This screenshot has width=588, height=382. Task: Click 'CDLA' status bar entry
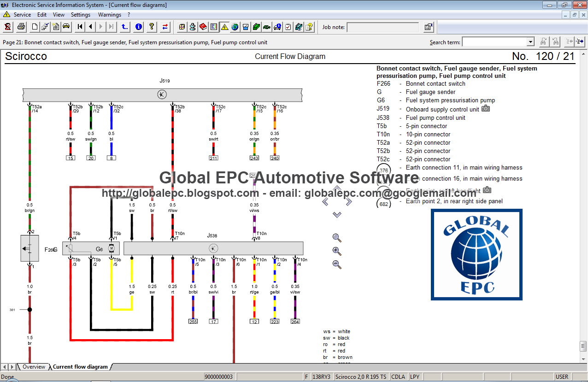[x=398, y=376]
